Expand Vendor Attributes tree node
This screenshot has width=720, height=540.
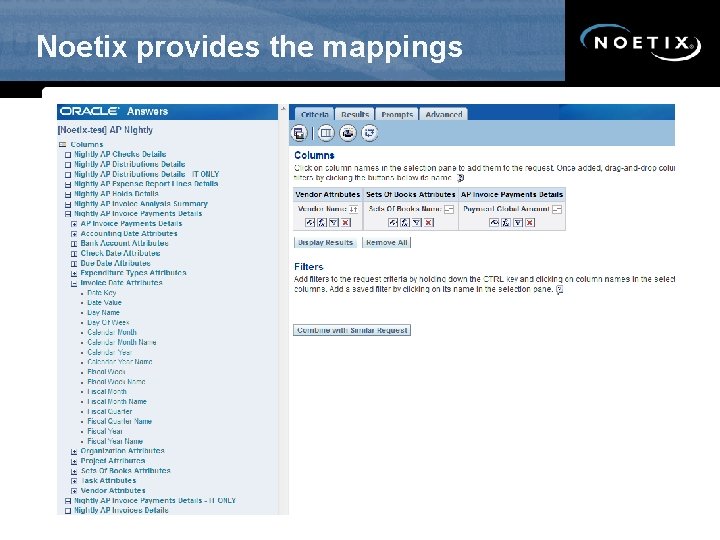[74, 491]
